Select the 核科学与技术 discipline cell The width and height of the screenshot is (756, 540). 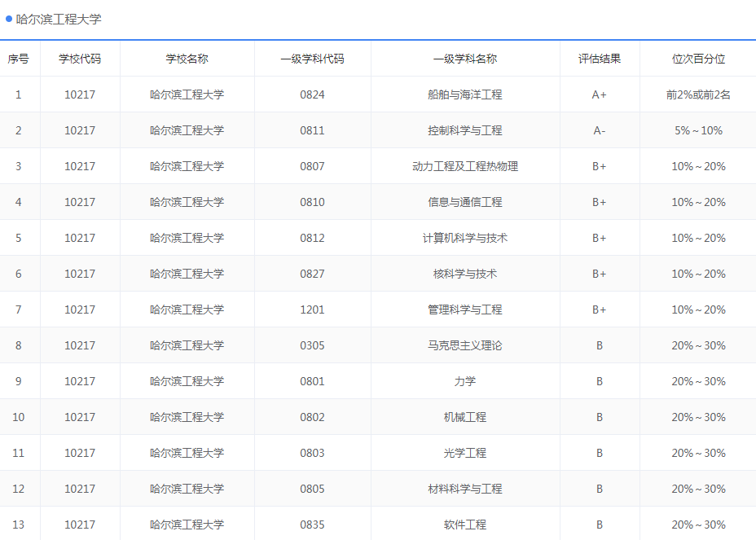coord(464,274)
